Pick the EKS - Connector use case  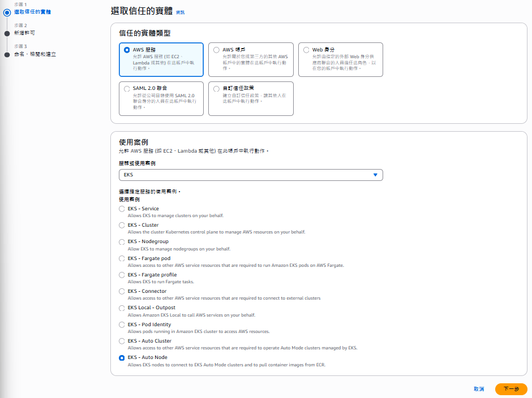[x=122, y=291]
